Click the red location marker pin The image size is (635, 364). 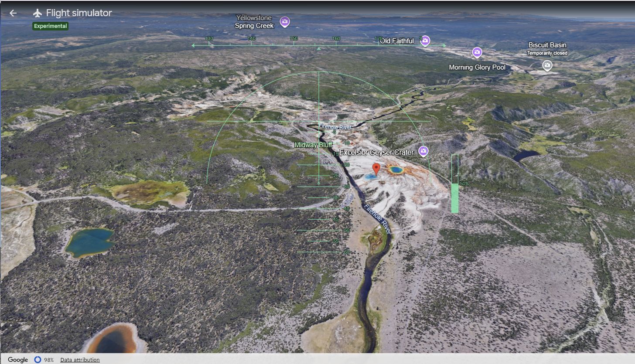tap(376, 169)
